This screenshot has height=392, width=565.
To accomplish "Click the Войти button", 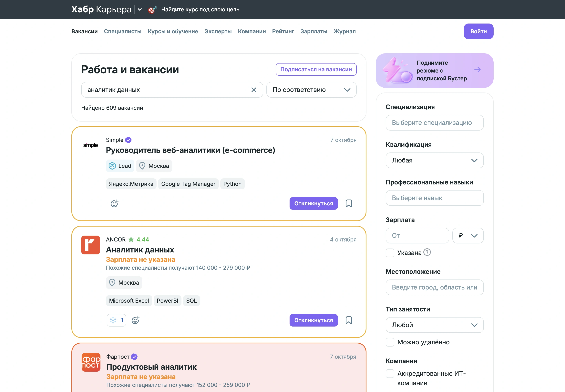I will [x=478, y=31].
